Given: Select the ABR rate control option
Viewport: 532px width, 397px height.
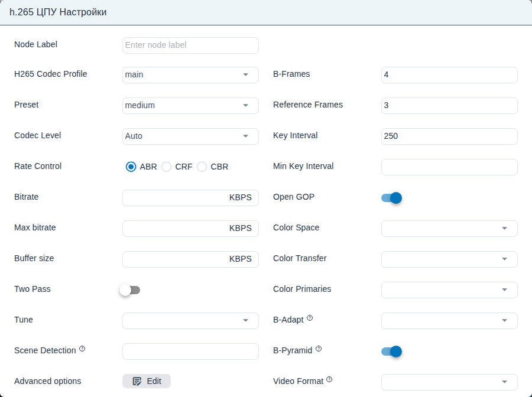Looking at the screenshot, I should tap(131, 167).
